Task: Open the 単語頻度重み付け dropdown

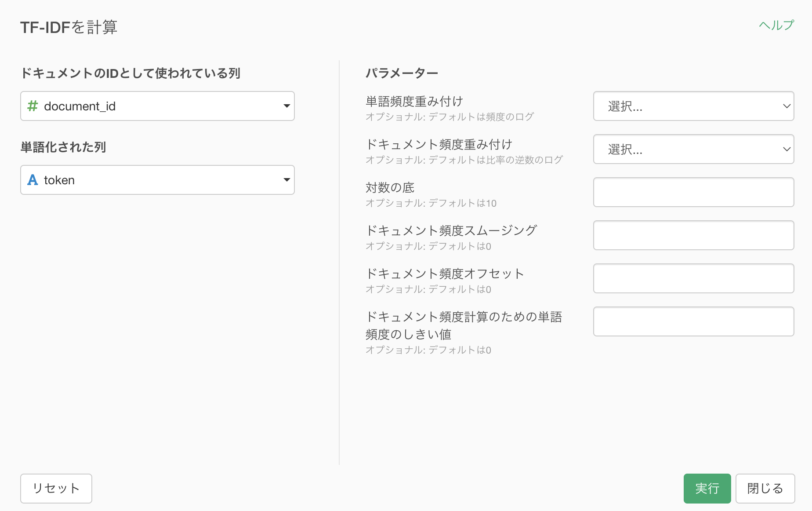Action: point(693,106)
